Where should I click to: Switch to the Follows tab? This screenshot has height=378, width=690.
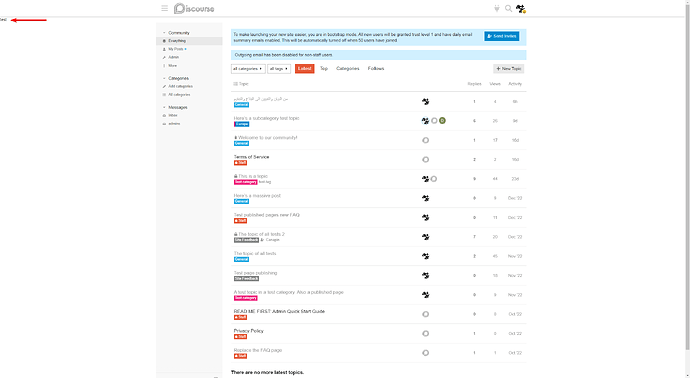376,69
